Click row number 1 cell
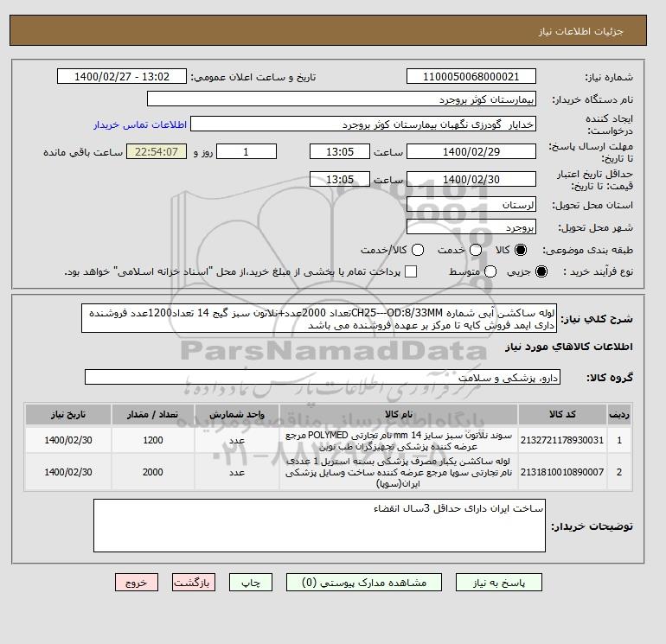This screenshot has height=644, width=666. [619, 440]
